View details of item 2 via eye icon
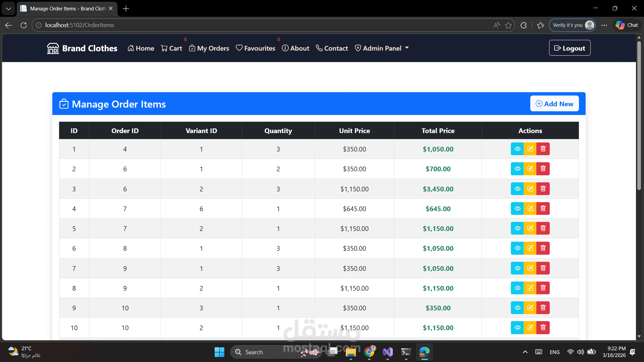The image size is (644, 362). [517, 169]
